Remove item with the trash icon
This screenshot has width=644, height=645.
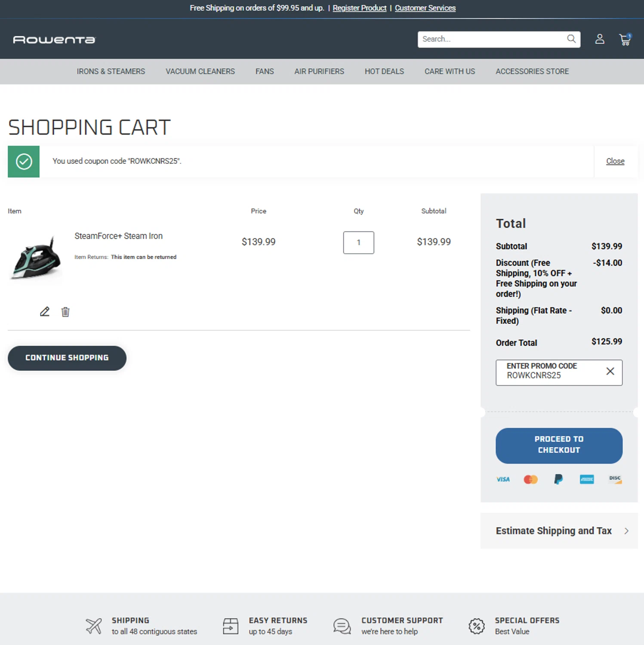point(65,312)
